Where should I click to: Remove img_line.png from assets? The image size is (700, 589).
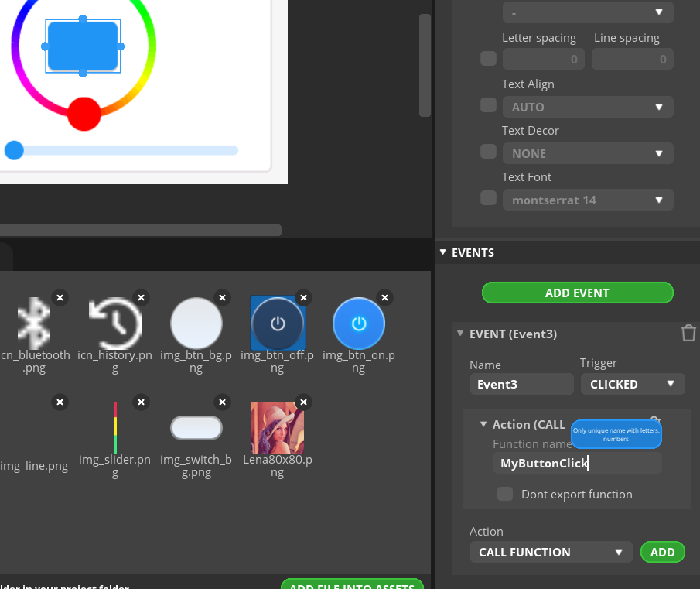pyautogui.click(x=60, y=402)
